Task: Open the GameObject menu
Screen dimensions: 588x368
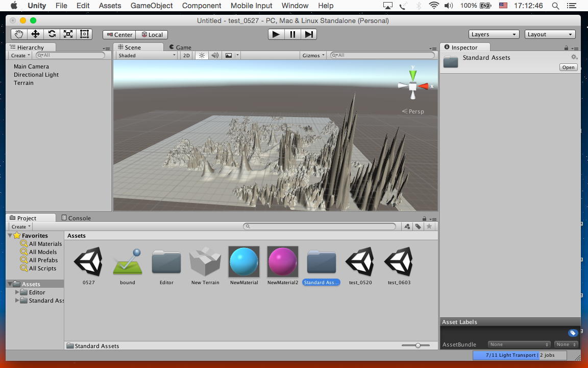Action: (152, 6)
